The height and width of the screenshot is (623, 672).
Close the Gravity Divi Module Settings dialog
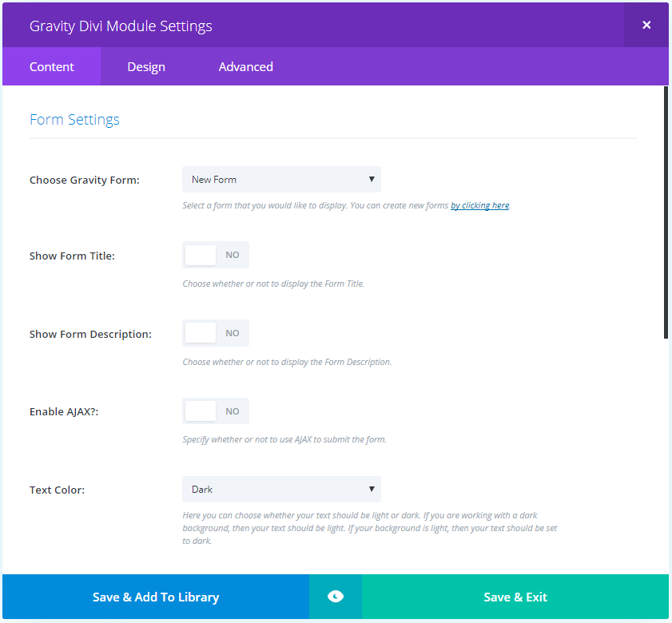(646, 25)
